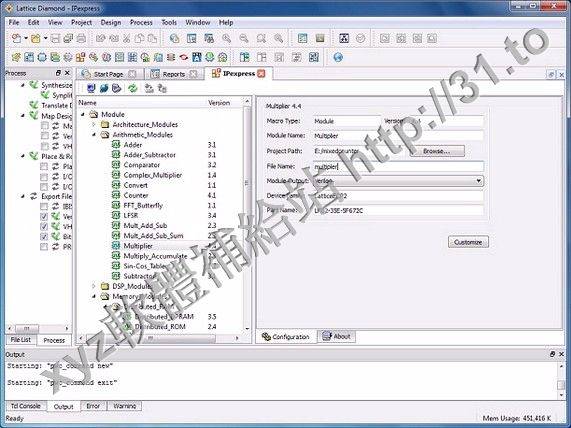Screen dimensions: 571x428
Task: Switch to the Reports tab
Action: (173, 74)
